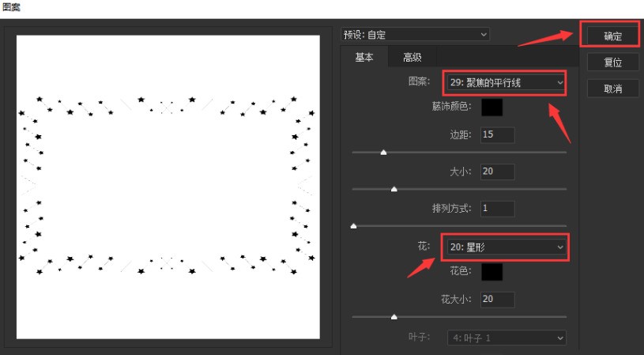Open the 叶子 leaf dropdown
Screen dimensions: 644x355
(507, 338)
